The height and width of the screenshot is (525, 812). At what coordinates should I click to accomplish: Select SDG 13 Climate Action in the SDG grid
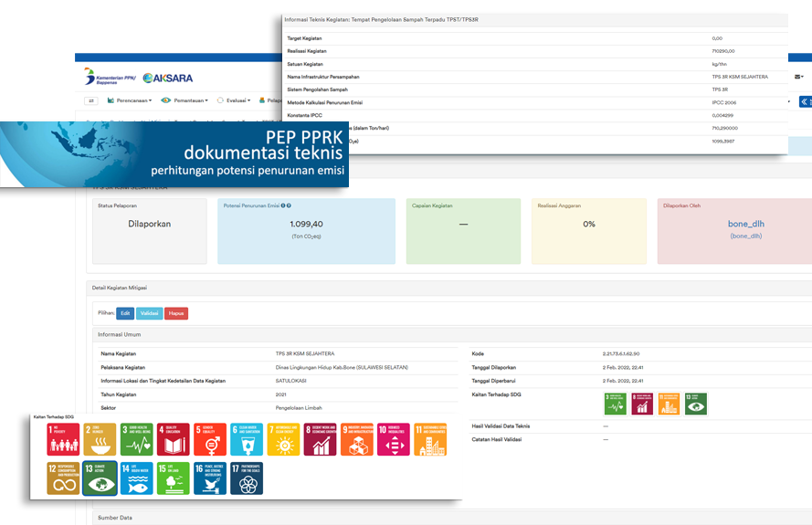pyautogui.click(x=100, y=478)
